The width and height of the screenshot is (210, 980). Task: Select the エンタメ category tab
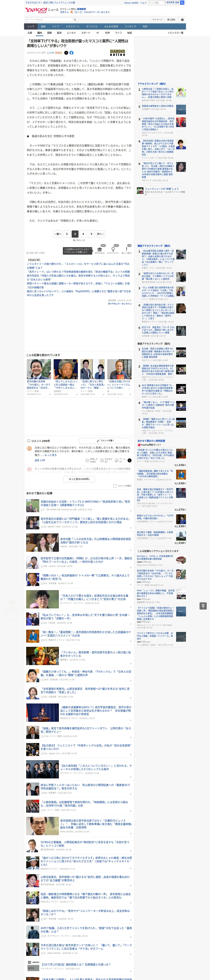tap(71, 33)
